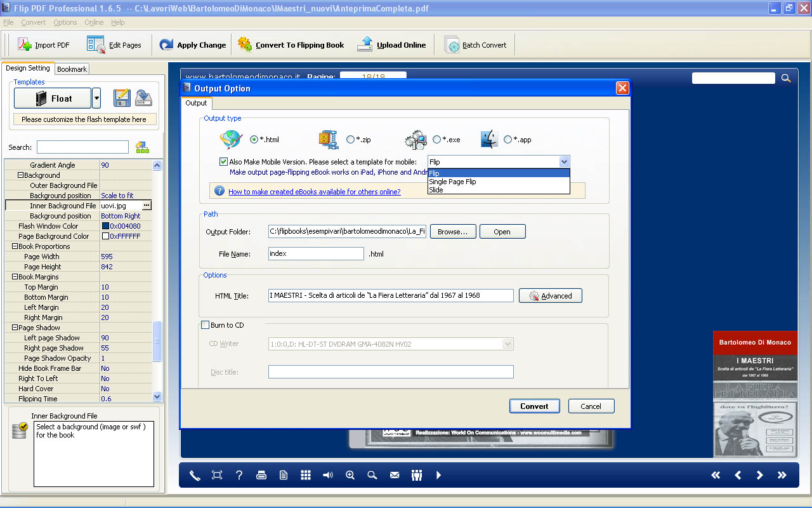Go to previous page arrow

[x=738, y=475]
